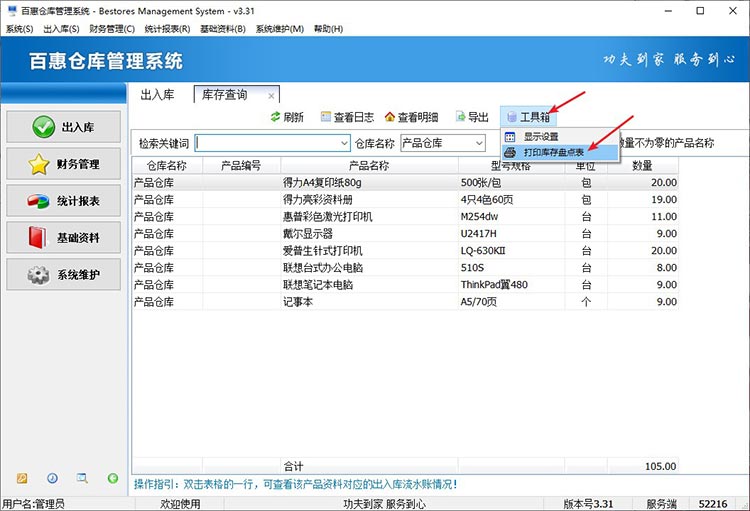The width and height of the screenshot is (750, 511).
Task: Open the 基础资料(B) menu
Action: [x=223, y=29]
